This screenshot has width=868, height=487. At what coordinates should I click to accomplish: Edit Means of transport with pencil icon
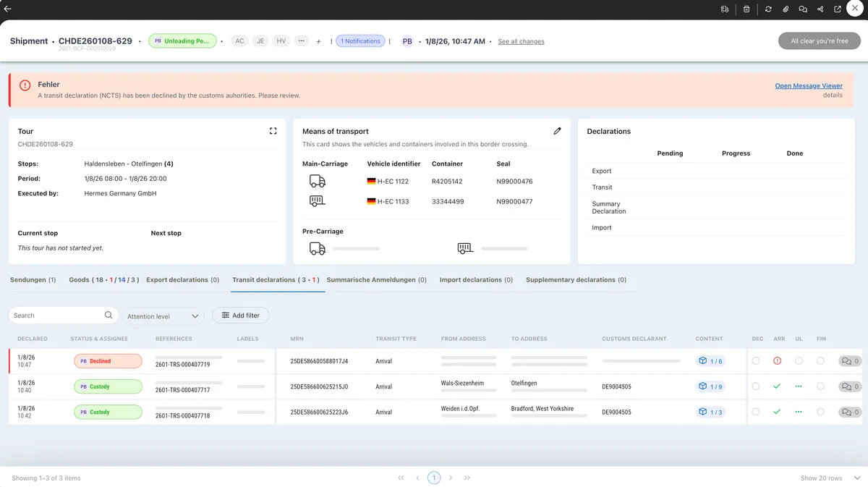(557, 131)
